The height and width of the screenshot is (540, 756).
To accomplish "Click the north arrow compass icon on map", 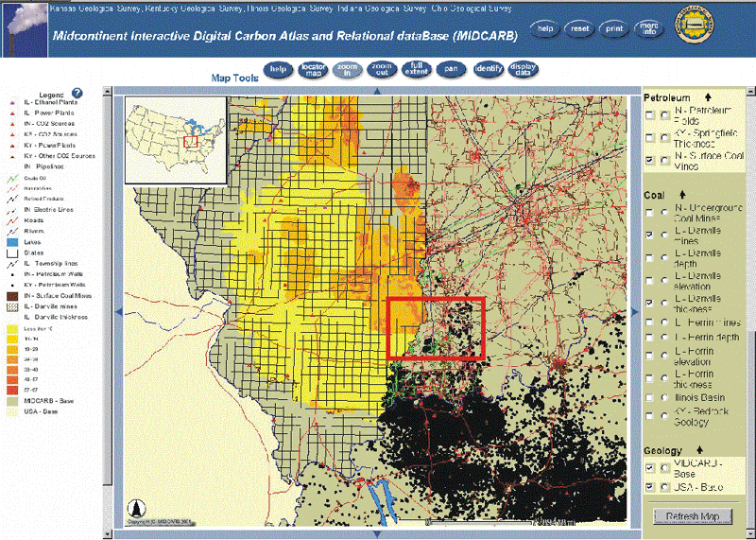I will coord(136,508).
